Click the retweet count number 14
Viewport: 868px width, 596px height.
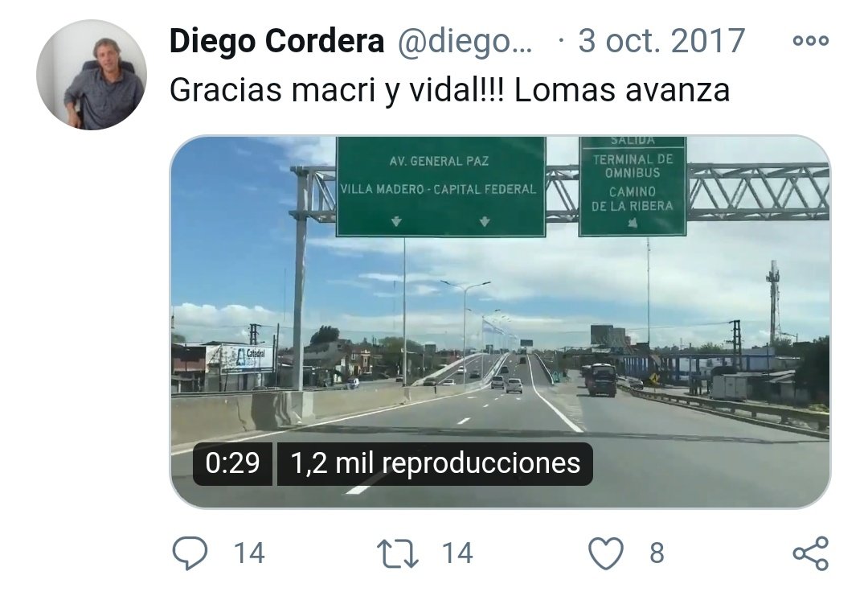tap(457, 553)
